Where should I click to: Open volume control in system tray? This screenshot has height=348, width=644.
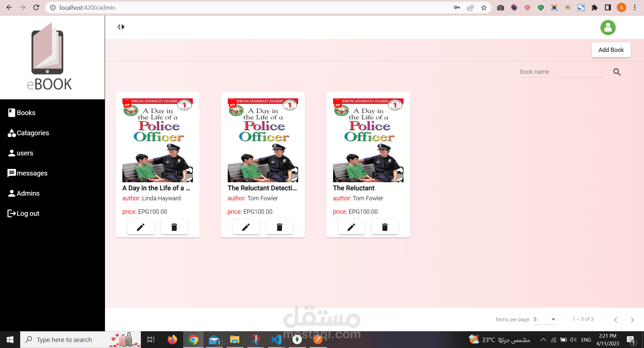click(573, 340)
